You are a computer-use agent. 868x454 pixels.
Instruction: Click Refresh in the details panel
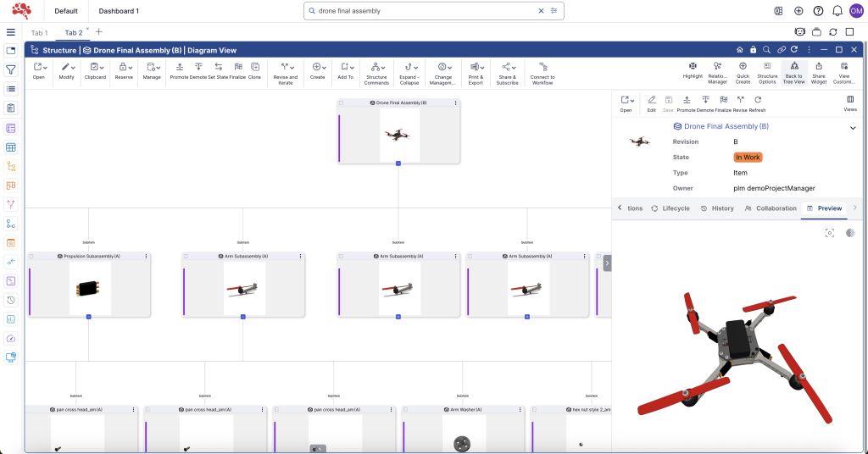pos(758,100)
